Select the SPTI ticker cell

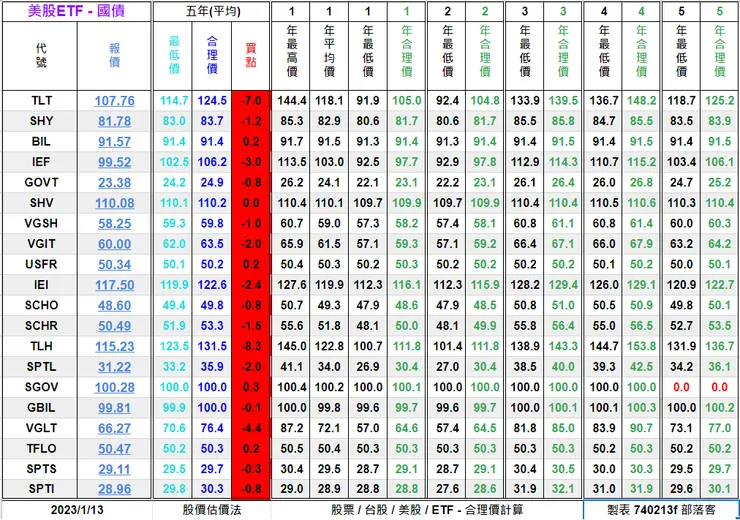tap(41, 488)
